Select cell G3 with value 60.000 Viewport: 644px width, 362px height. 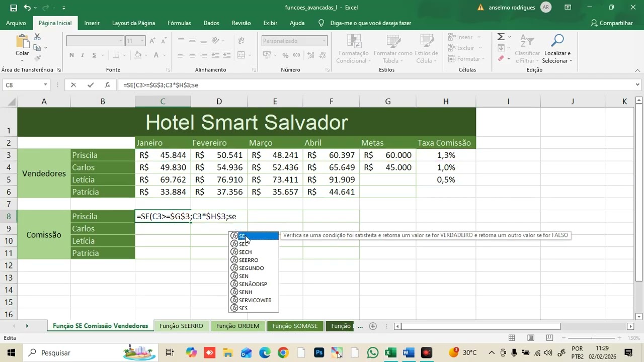point(387,155)
